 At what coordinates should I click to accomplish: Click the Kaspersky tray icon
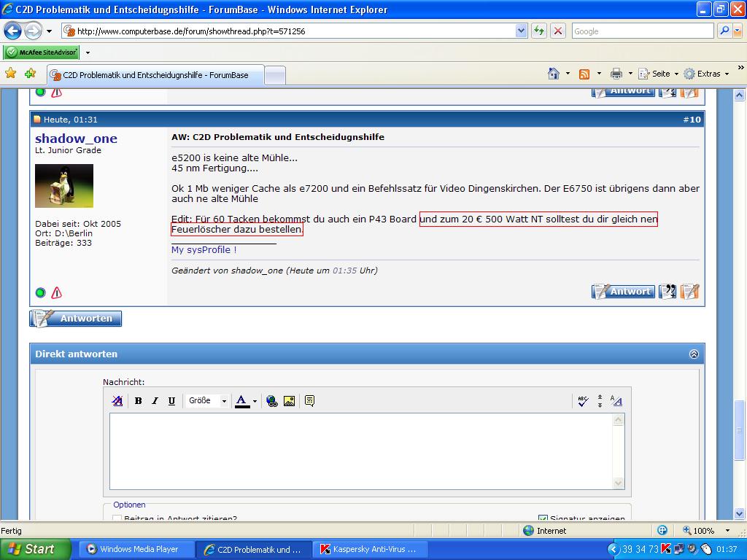tap(666, 549)
